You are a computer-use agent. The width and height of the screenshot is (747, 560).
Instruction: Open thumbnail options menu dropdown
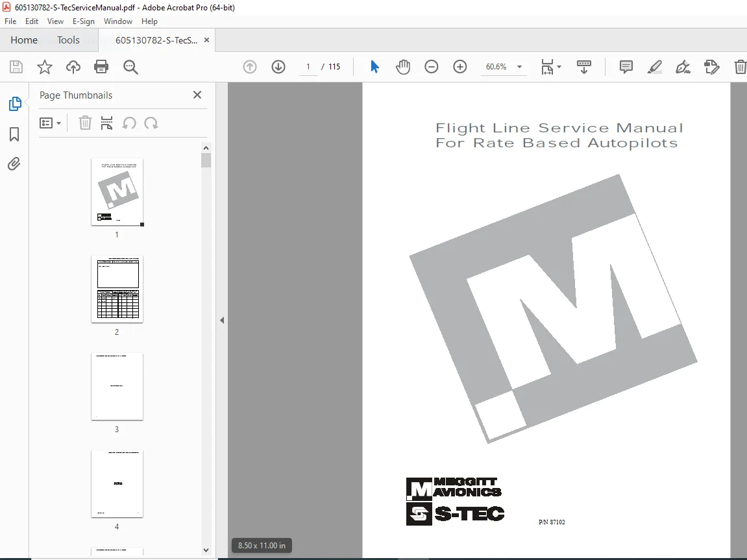pos(50,123)
